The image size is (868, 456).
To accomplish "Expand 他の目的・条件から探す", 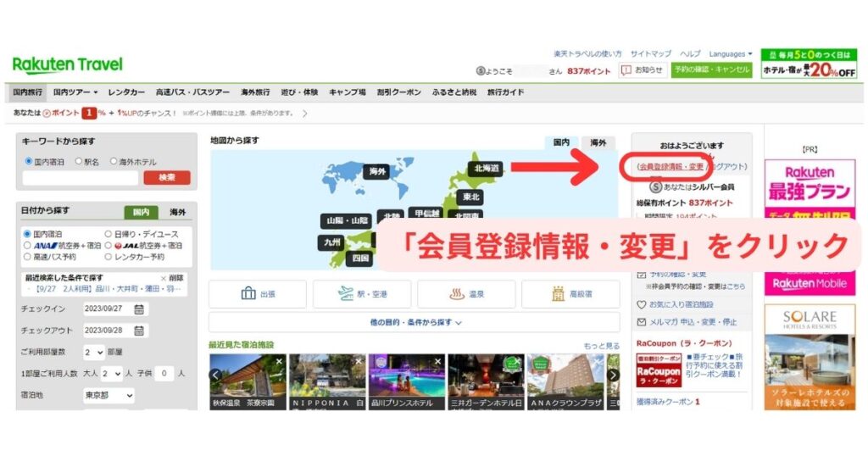I will pyautogui.click(x=415, y=322).
